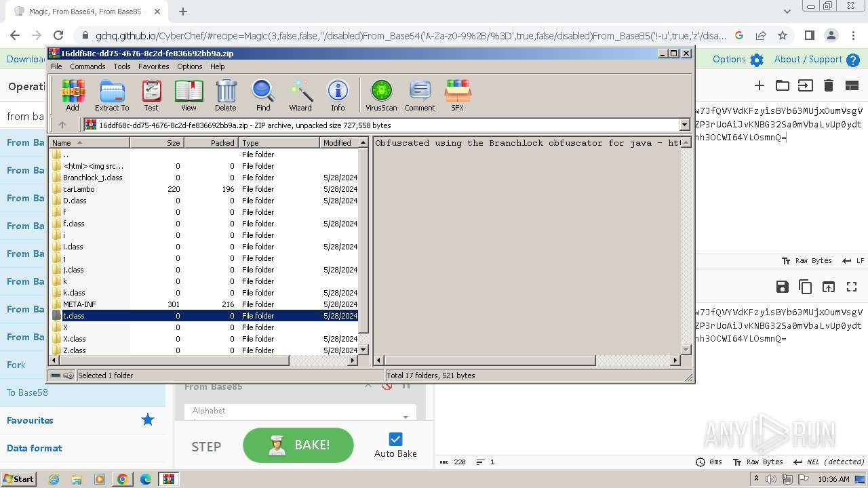868x488 pixels.
Task: Open new browser tab plus button
Action: (x=182, y=12)
